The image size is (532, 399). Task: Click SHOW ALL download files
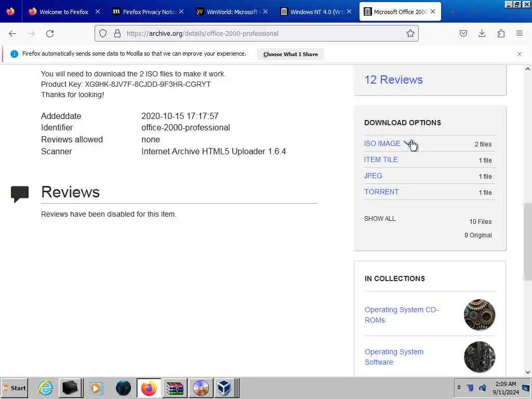pyautogui.click(x=380, y=219)
